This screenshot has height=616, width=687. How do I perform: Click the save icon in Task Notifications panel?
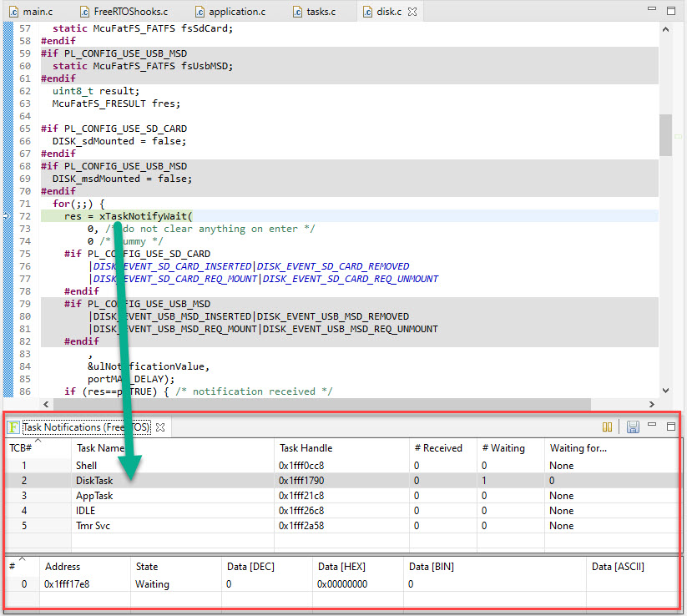coord(633,427)
